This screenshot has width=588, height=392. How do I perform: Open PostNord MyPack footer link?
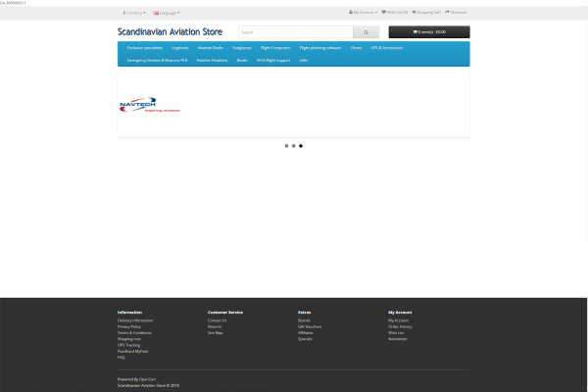click(x=132, y=351)
